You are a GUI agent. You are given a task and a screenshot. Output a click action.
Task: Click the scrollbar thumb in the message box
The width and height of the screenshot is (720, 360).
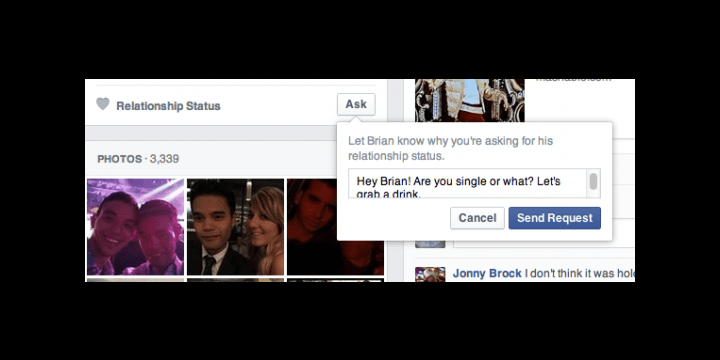pyautogui.click(x=593, y=181)
